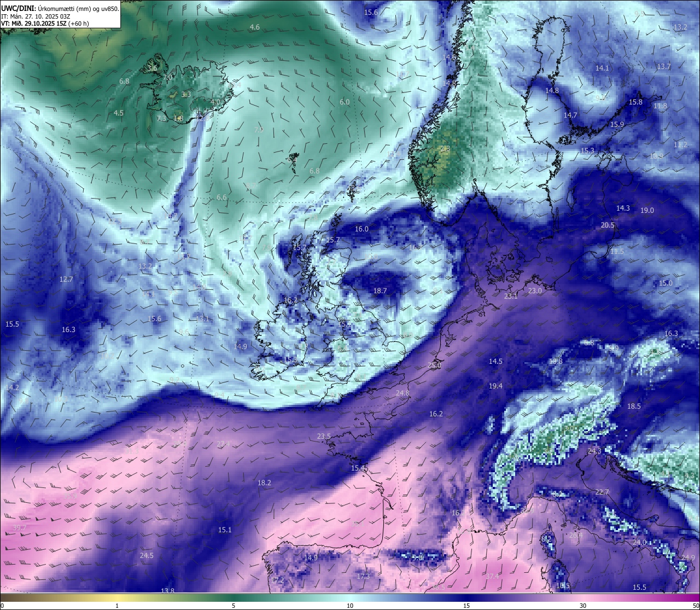Click the map value 15.8
700x610 pixels.
click(635, 102)
